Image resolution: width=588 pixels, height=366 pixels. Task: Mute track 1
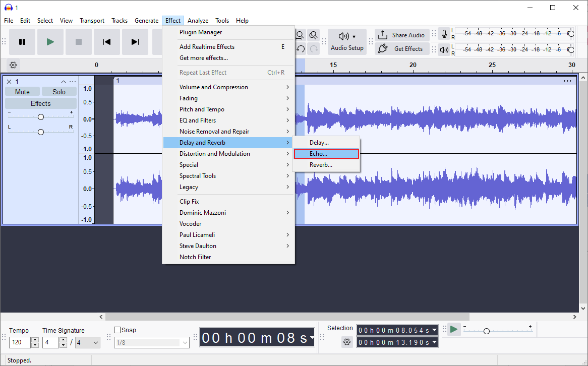pyautogui.click(x=22, y=91)
